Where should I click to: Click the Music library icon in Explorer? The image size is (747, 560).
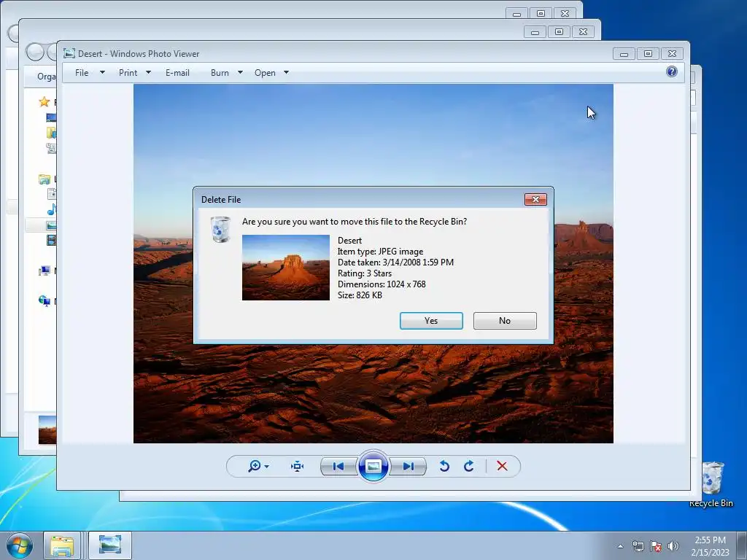point(52,209)
